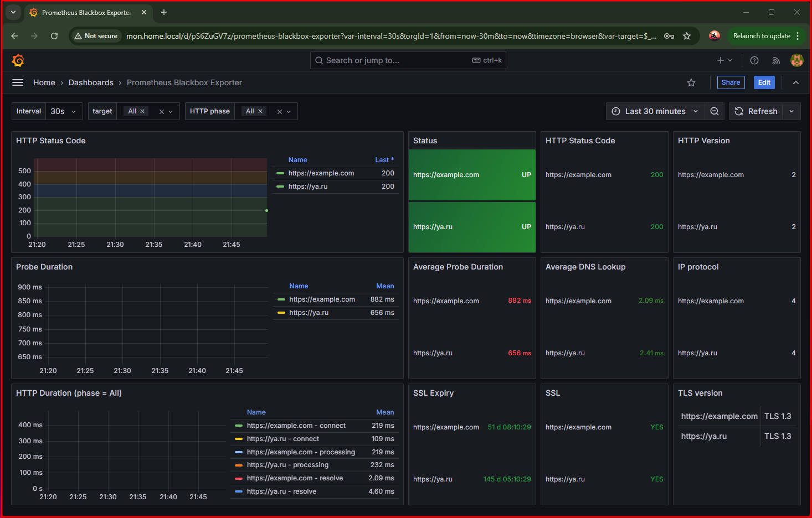This screenshot has height=518, width=812.
Task: Remove the All chip from target filter
Action: click(142, 111)
